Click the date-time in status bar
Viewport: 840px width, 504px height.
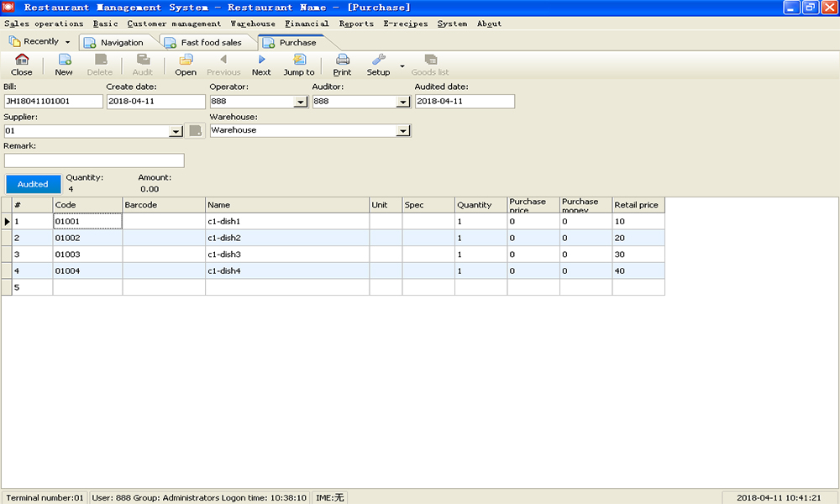(x=779, y=497)
